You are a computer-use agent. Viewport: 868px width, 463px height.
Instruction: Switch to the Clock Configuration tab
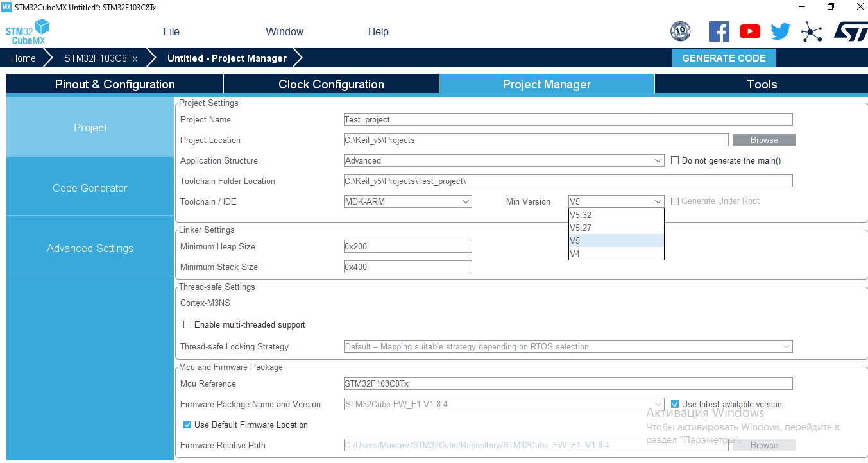tap(331, 85)
